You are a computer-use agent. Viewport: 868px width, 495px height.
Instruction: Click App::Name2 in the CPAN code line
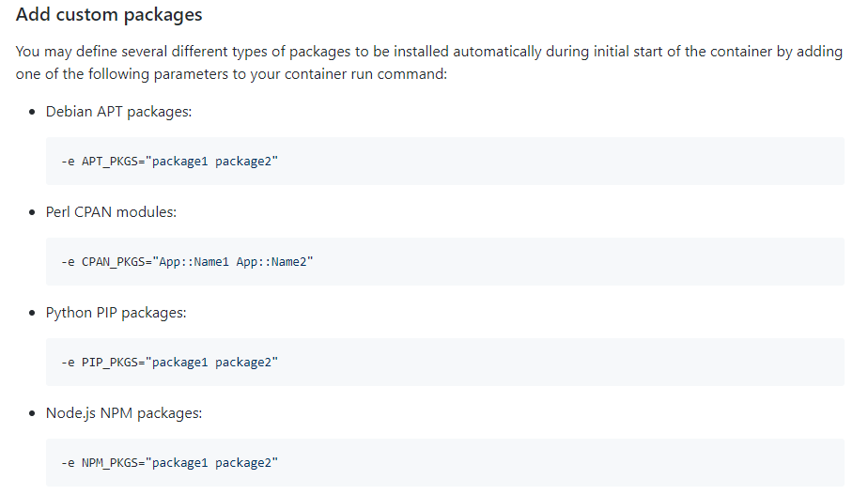271,262
